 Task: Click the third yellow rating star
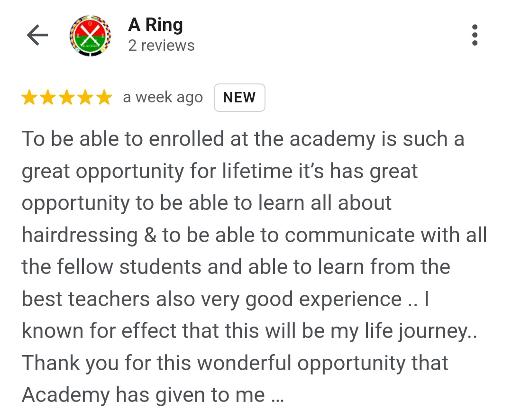coord(67,97)
